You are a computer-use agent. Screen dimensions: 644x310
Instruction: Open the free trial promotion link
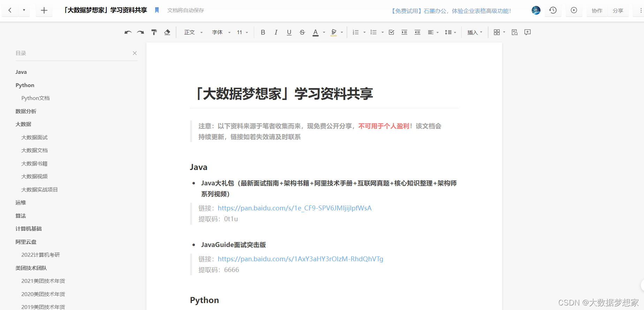(451, 11)
